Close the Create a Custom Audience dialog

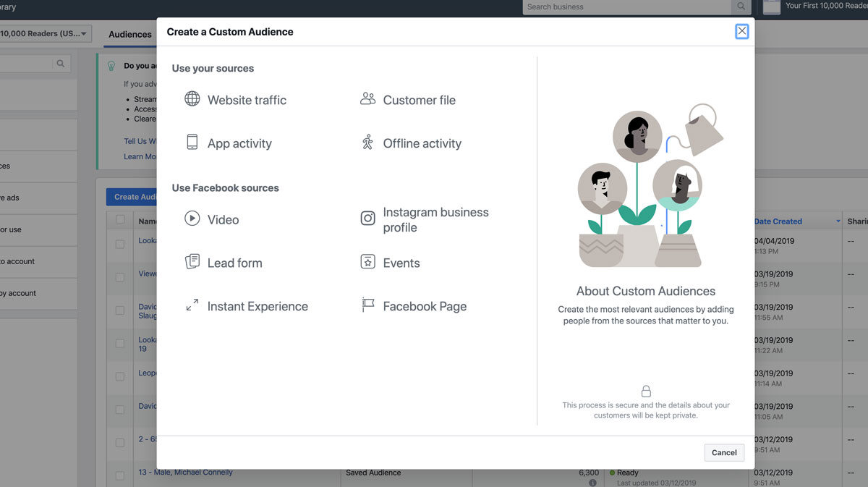pos(741,31)
